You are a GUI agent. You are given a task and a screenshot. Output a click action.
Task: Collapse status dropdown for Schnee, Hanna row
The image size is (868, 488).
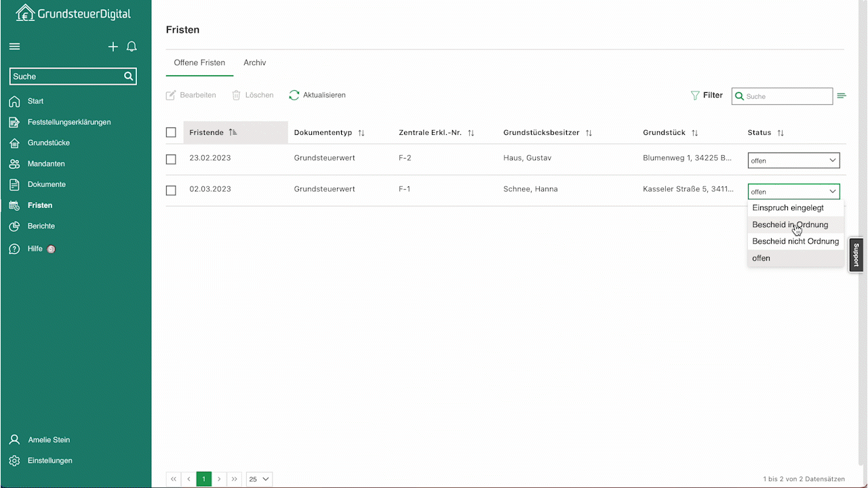[x=793, y=192]
